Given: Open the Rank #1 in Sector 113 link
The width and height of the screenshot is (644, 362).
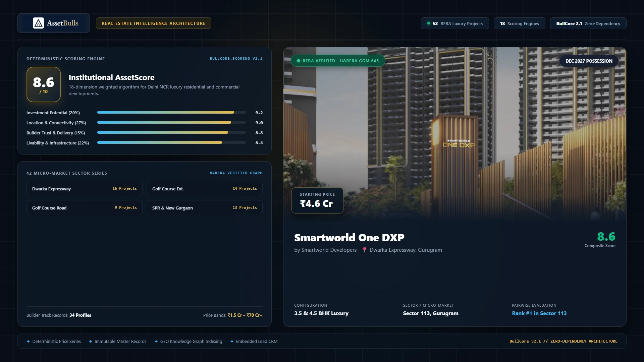Looking at the screenshot, I should (539, 313).
